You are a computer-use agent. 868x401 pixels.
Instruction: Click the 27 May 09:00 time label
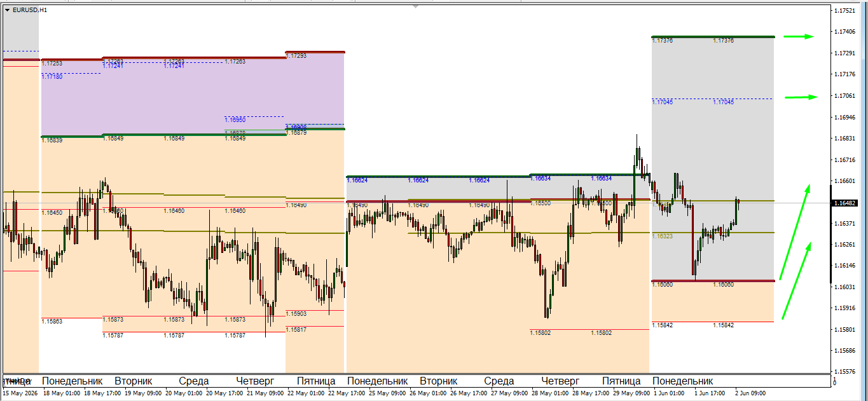pos(510,393)
